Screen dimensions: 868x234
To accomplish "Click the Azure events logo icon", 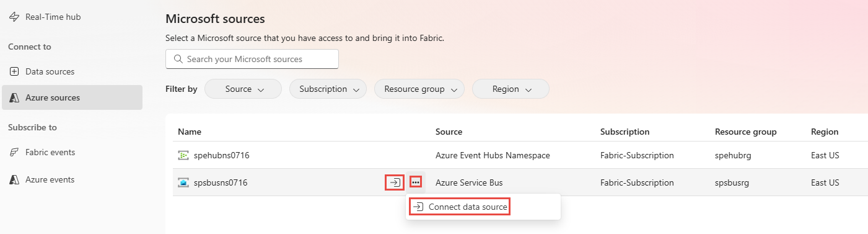I will (14, 180).
